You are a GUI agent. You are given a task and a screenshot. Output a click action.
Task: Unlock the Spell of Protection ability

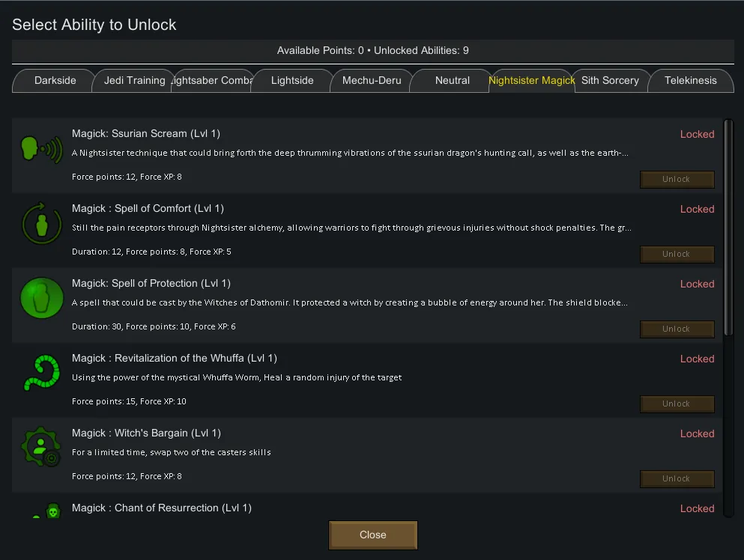(x=677, y=329)
